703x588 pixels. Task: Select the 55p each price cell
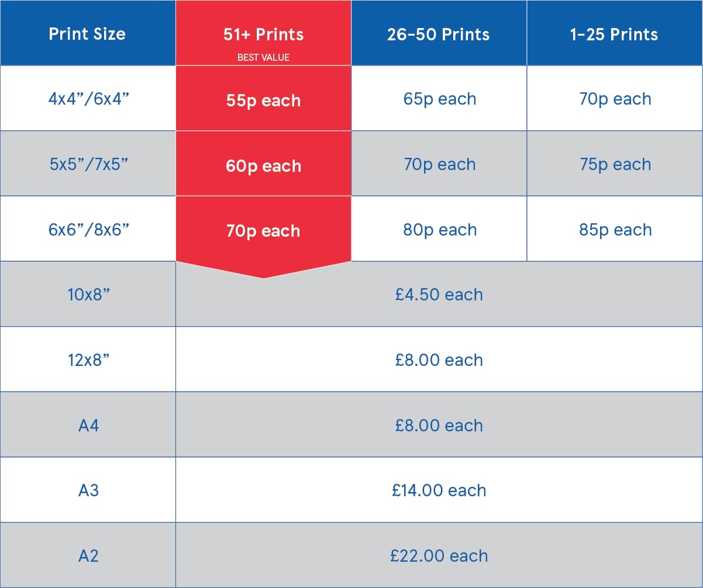pyautogui.click(x=263, y=98)
